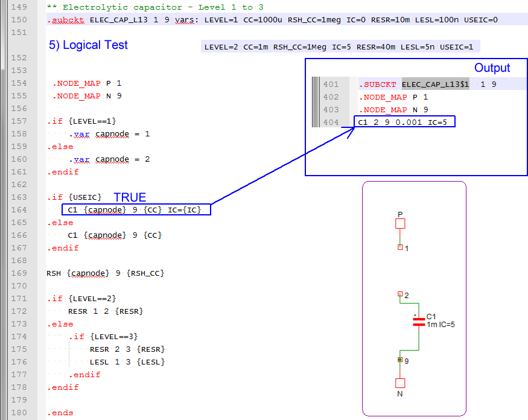
Task: Click the '.if {LEVEL==1}' statement
Action: pyautogui.click(x=81, y=121)
